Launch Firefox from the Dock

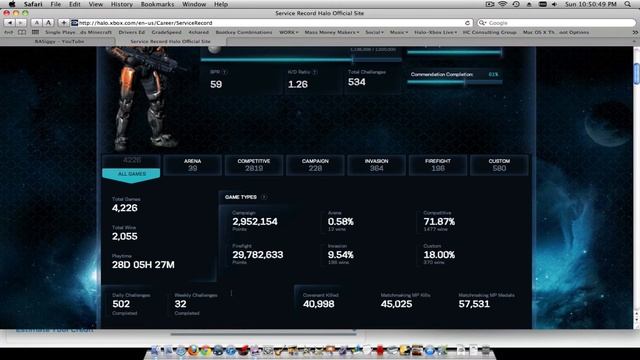tap(193, 350)
